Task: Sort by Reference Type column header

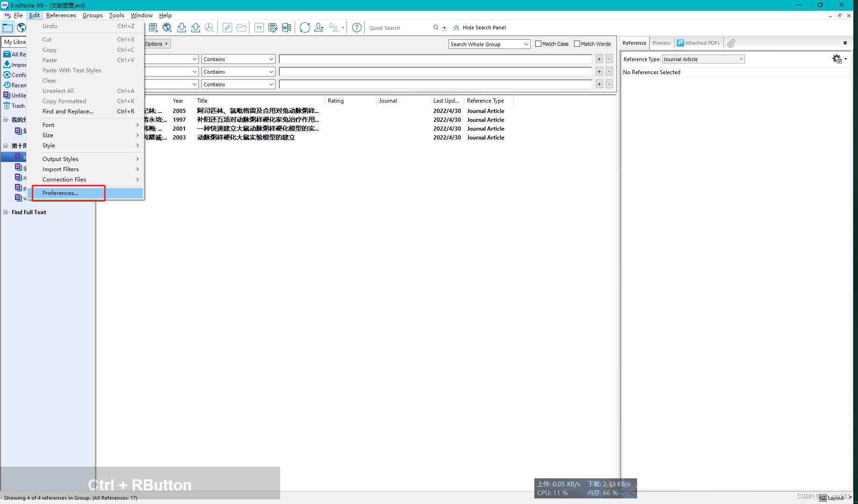Action: pos(489,101)
